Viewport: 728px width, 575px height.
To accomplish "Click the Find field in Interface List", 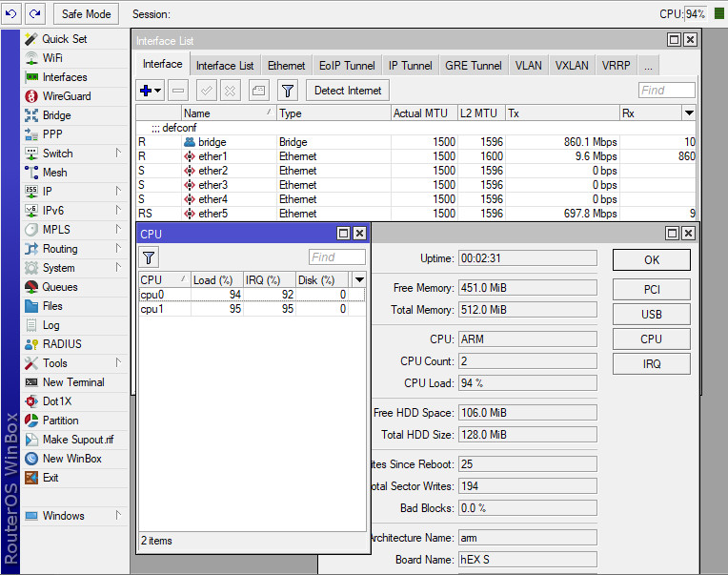I will point(666,90).
